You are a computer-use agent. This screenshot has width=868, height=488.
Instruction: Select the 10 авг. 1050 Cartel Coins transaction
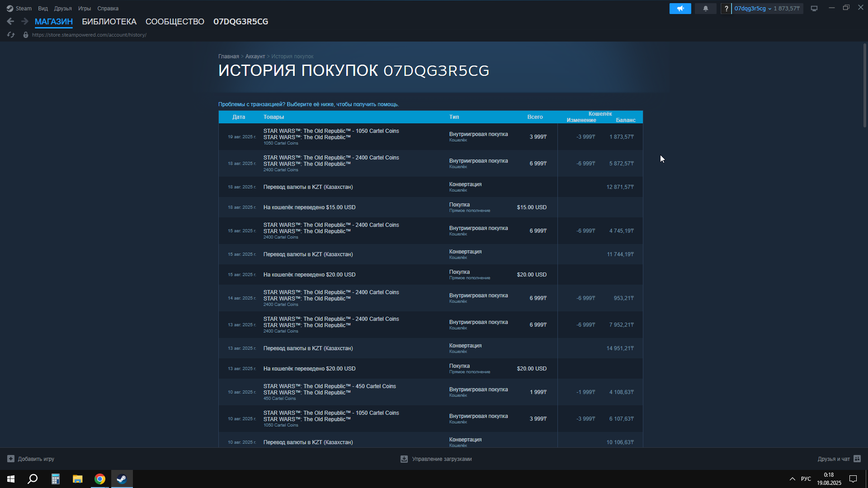430,419
